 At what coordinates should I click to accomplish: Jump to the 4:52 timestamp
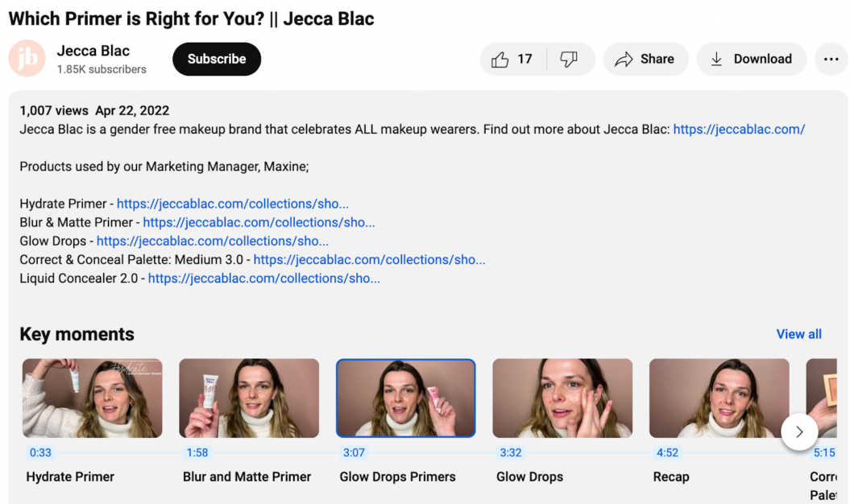667,452
